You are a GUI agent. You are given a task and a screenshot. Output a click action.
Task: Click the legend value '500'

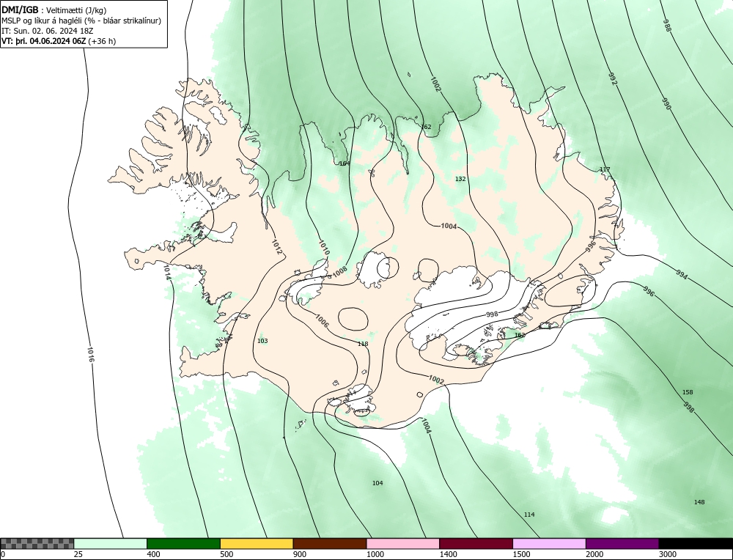pos(226,554)
